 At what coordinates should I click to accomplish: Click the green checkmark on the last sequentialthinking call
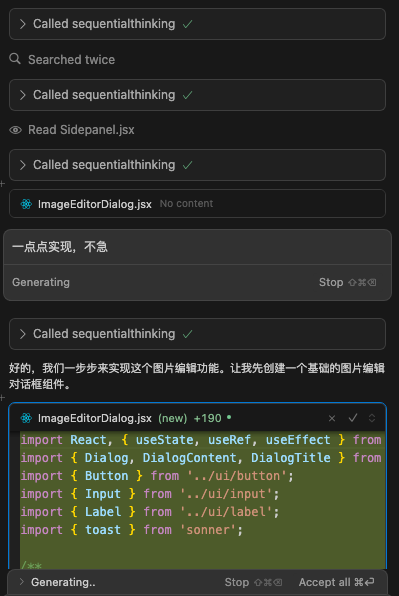click(x=187, y=334)
